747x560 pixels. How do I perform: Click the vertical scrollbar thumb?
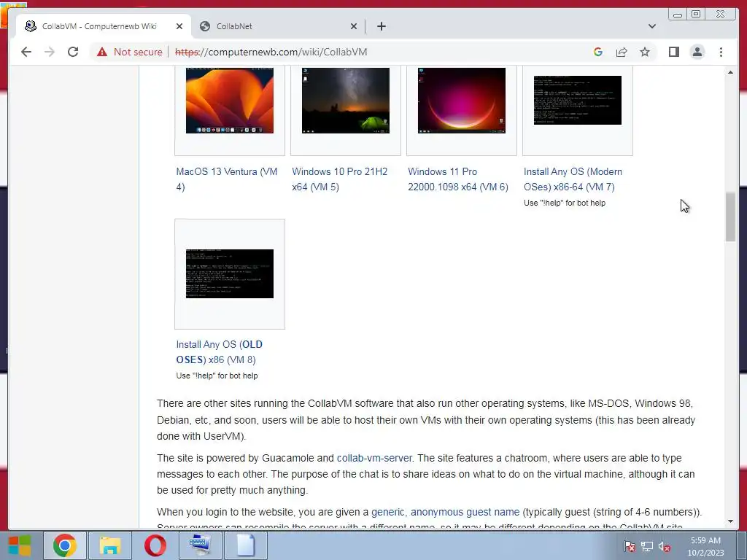tap(730, 217)
